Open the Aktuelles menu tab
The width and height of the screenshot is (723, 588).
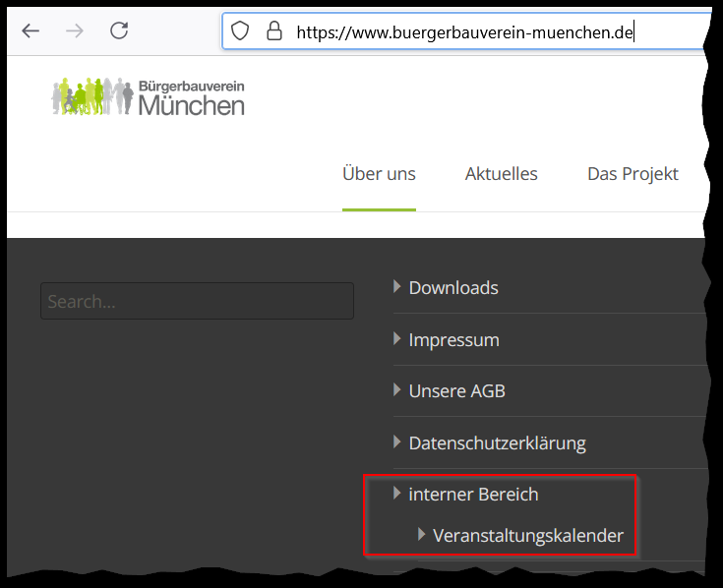pyautogui.click(x=502, y=174)
